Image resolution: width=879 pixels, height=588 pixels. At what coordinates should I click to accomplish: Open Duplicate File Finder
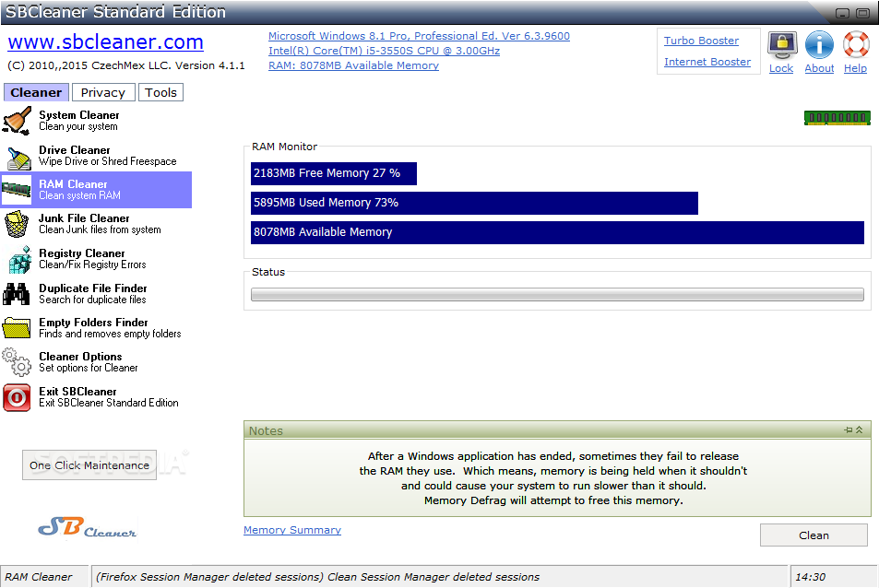pyautogui.click(x=97, y=293)
